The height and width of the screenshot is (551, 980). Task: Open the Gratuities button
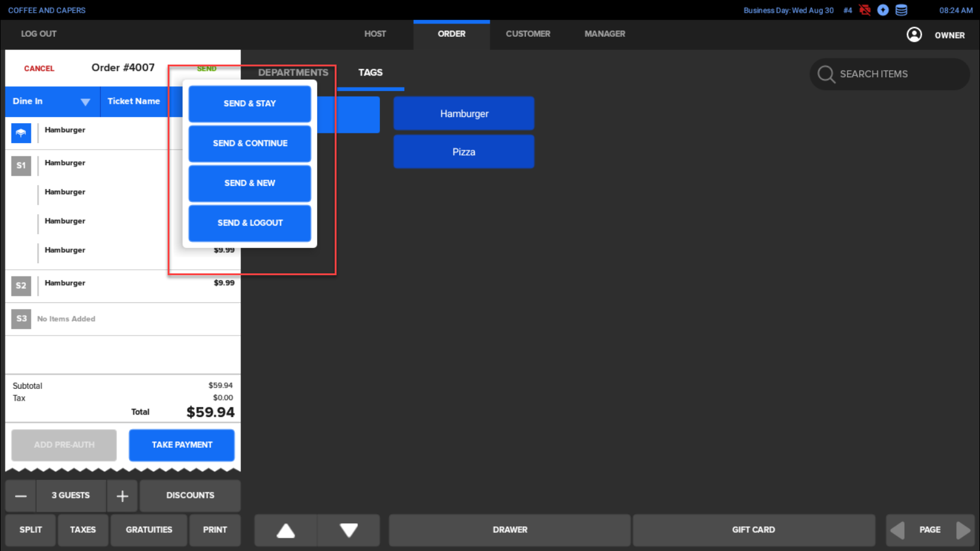149,530
